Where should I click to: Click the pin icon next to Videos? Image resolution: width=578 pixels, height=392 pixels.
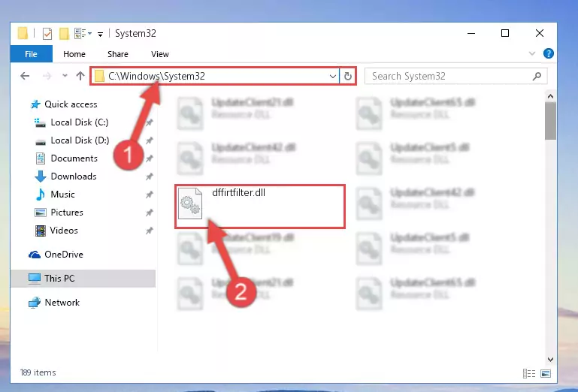150,231
